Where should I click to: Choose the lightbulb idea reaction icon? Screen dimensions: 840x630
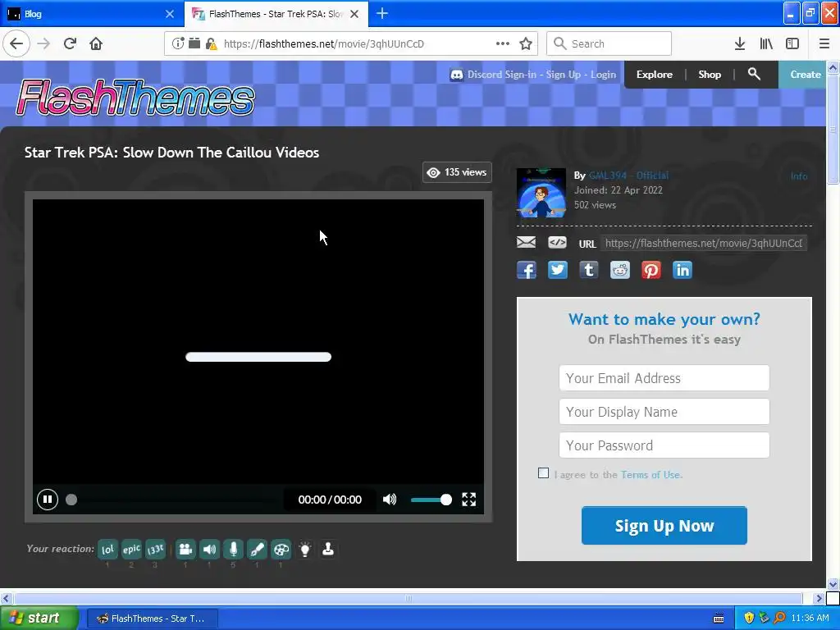305,549
